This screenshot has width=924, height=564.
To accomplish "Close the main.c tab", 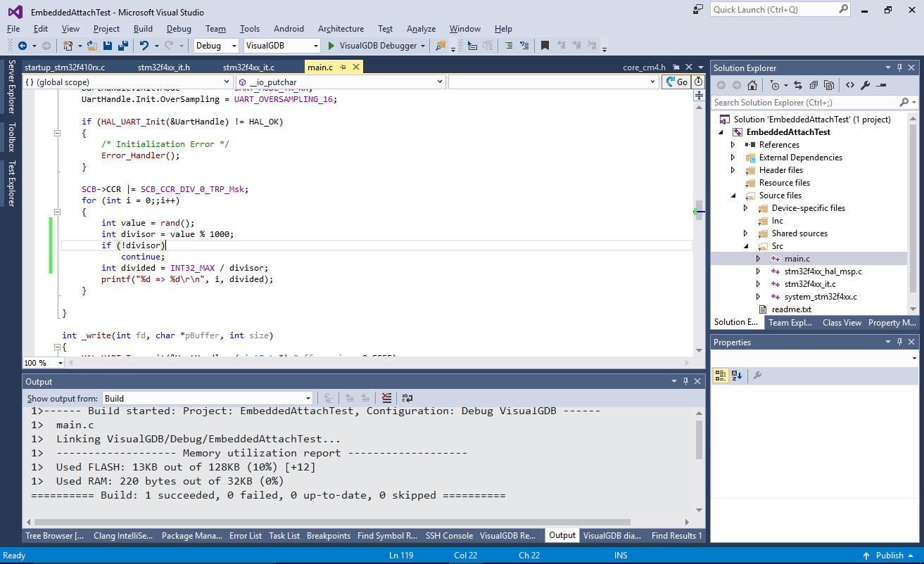I will pyautogui.click(x=355, y=68).
